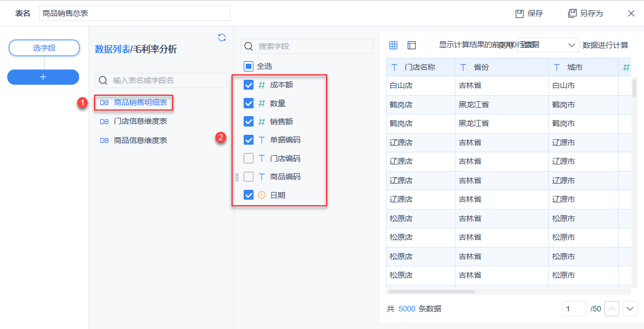Open the row count dropdown for calculation

pos(548,45)
